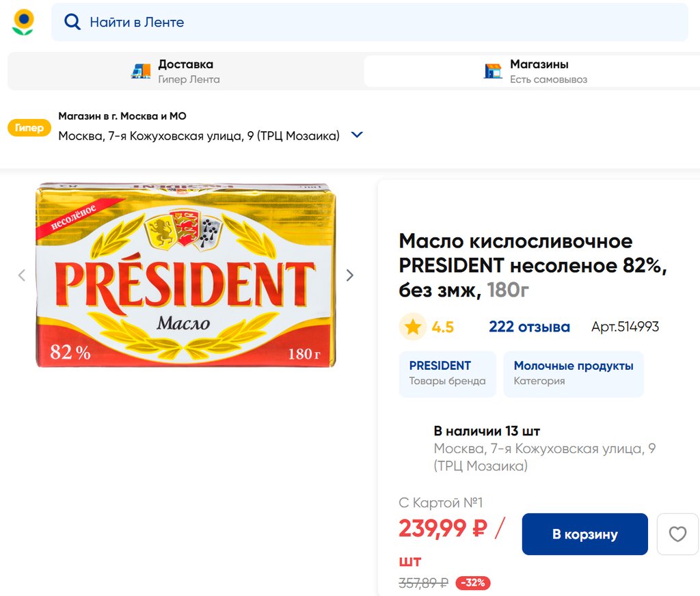Click the Lenta sunflower logo
Screen dimensions: 700x596
[x=23, y=22]
